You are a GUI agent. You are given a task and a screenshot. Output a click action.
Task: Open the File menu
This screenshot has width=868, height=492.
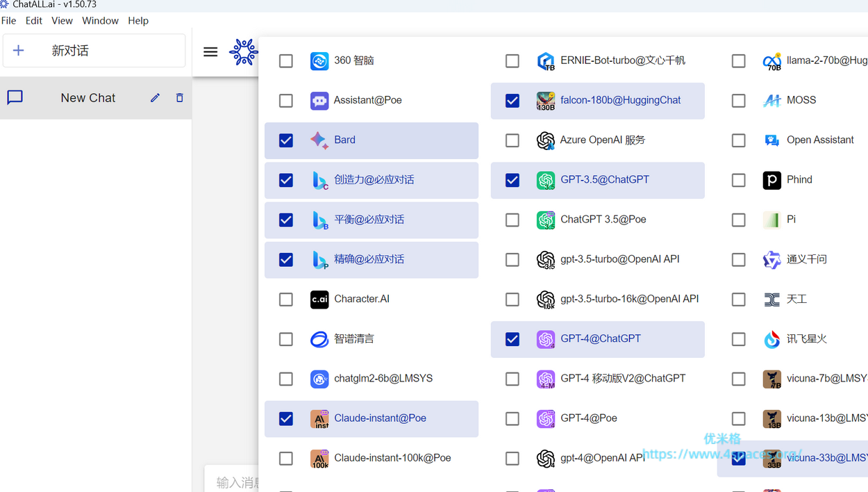(8, 21)
